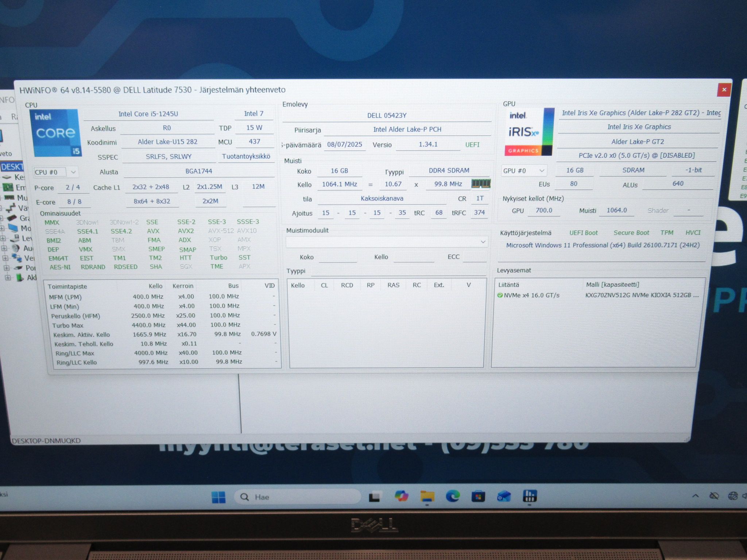Click the Liitäntä column header in Levyasemat
The width and height of the screenshot is (747, 560).
click(538, 285)
